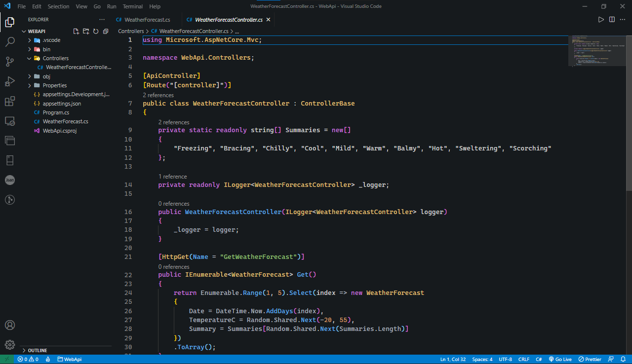Open the Source Control view
The height and width of the screenshot is (364, 632).
(10, 62)
